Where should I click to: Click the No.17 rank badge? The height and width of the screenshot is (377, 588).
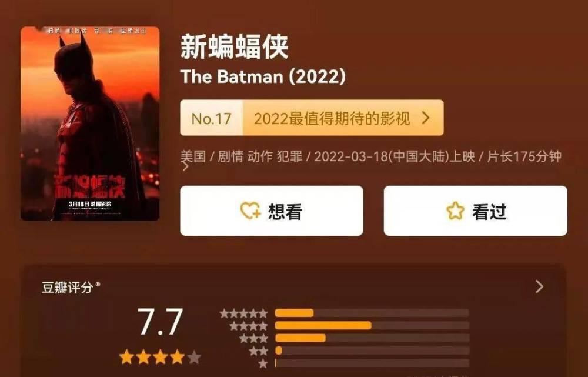click(x=212, y=118)
